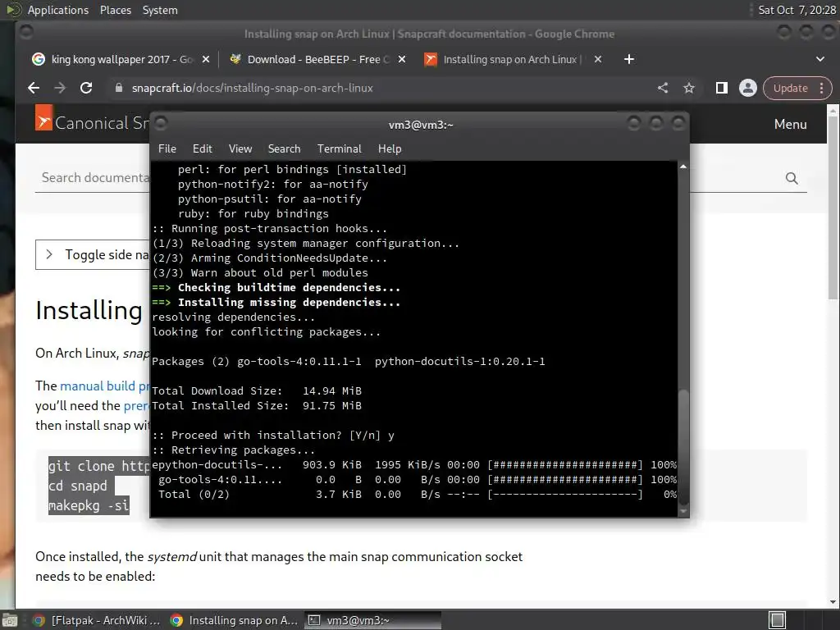Viewport: 840px width, 630px height.
Task: Switch to Installing snap on A... taskbar window
Action: tap(234, 620)
